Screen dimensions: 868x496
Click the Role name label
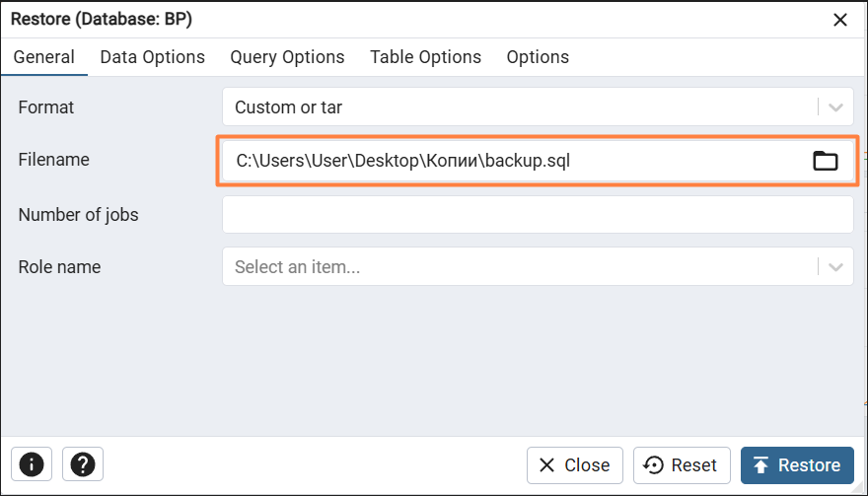(x=59, y=267)
